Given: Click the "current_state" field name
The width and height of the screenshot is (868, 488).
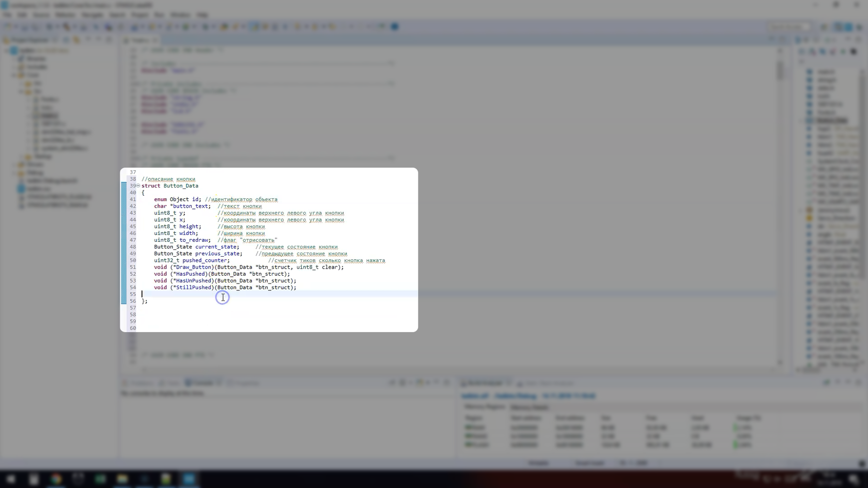Looking at the screenshot, I should pos(215,247).
